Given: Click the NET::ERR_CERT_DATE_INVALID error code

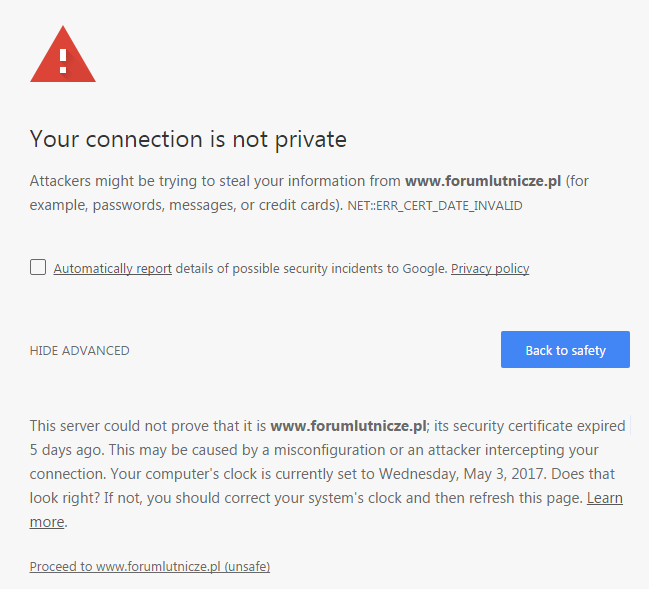Looking at the screenshot, I should coord(442,206).
